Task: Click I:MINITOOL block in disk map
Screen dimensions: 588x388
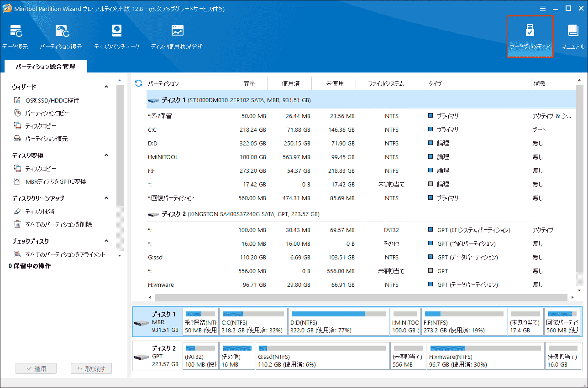Action: (x=405, y=322)
